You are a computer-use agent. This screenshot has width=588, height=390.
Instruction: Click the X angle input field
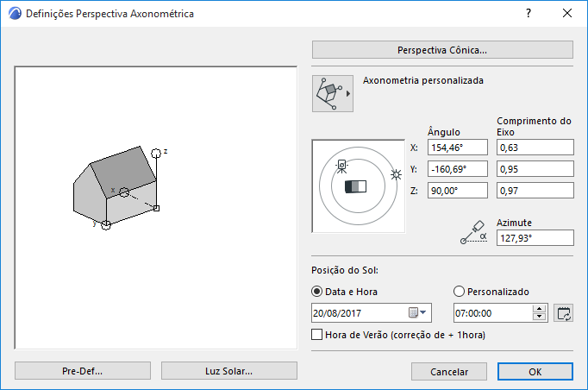tap(457, 148)
